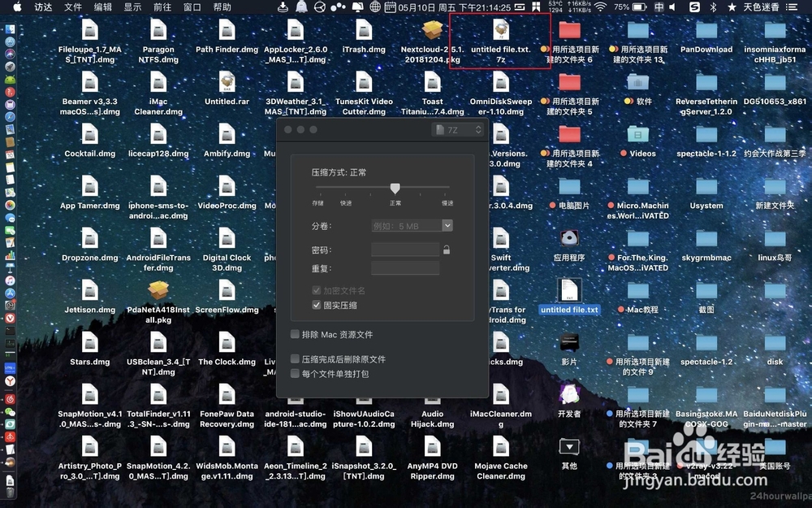Open the 7Z format dropdown in dialog
Screen dimensions: 812x508
coord(457,129)
